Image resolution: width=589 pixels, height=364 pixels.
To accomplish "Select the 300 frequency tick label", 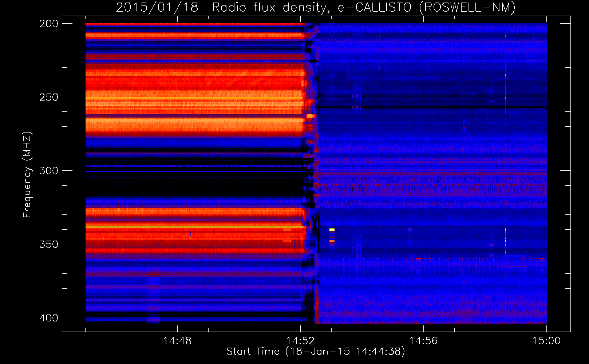I will pos(49,171).
